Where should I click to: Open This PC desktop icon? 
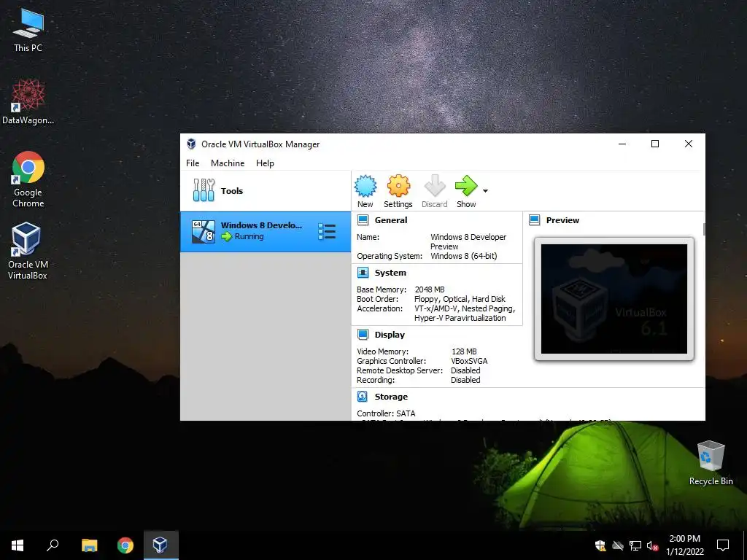(x=28, y=29)
